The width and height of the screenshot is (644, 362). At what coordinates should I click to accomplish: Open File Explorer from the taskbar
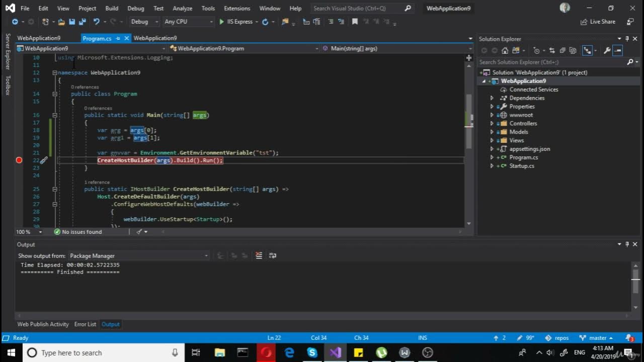(219, 352)
